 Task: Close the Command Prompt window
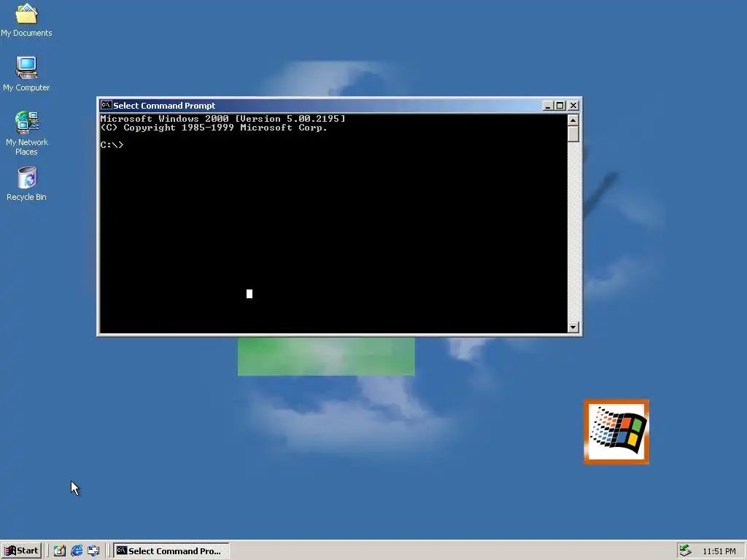[573, 106]
